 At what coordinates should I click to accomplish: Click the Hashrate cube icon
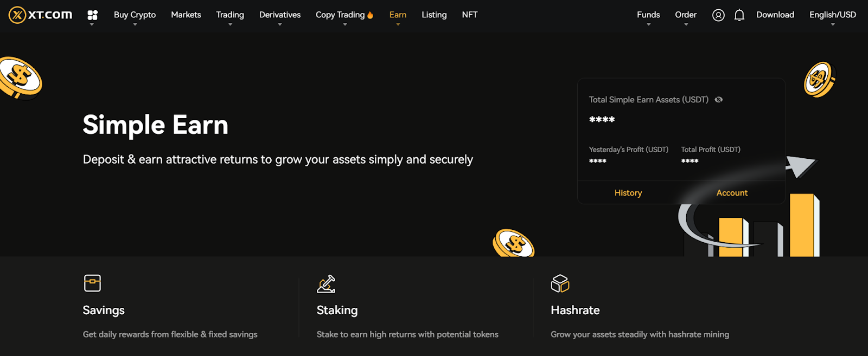click(x=560, y=283)
